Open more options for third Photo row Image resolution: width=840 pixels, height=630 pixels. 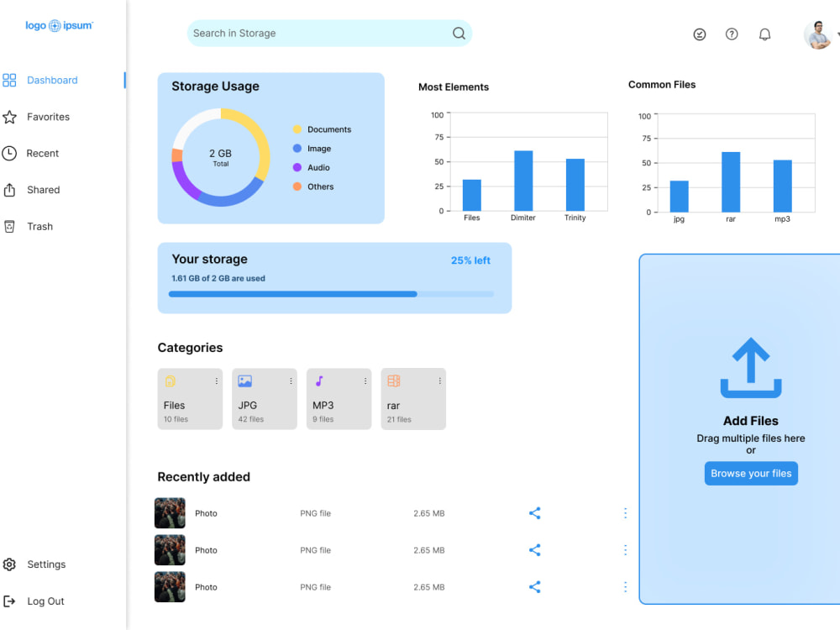(625, 587)
